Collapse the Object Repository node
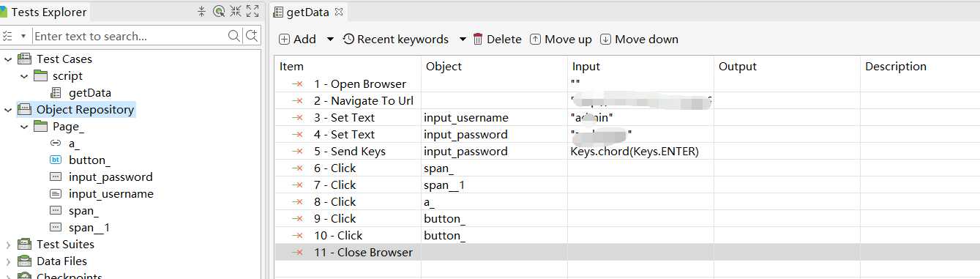The height and width of the screenshot is (279, 980). click(7, 109)
